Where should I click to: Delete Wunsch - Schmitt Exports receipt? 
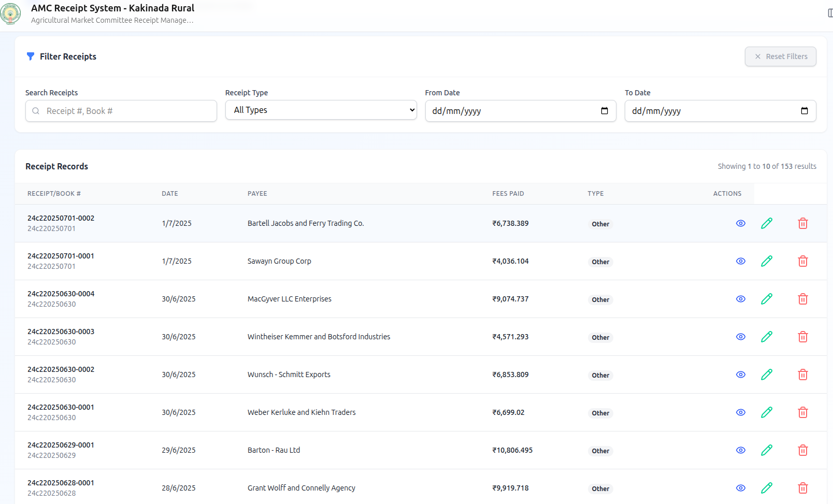[803, 375]
